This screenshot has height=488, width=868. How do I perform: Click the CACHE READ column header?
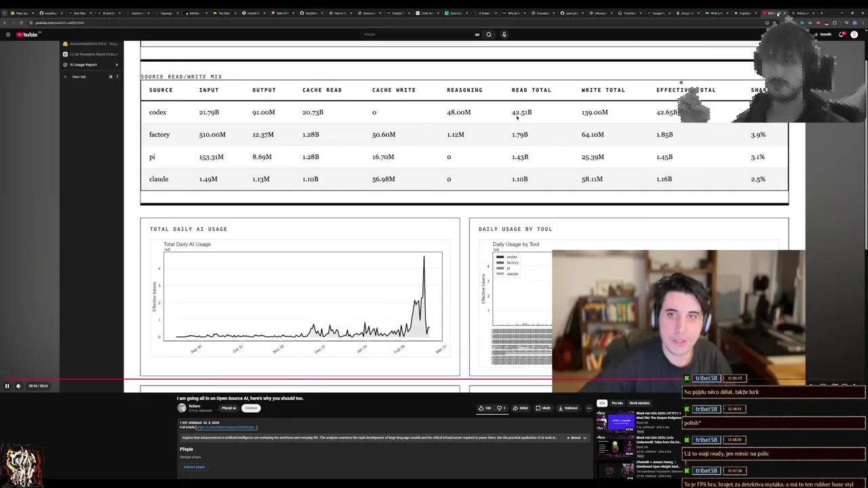tap(322, 90)
